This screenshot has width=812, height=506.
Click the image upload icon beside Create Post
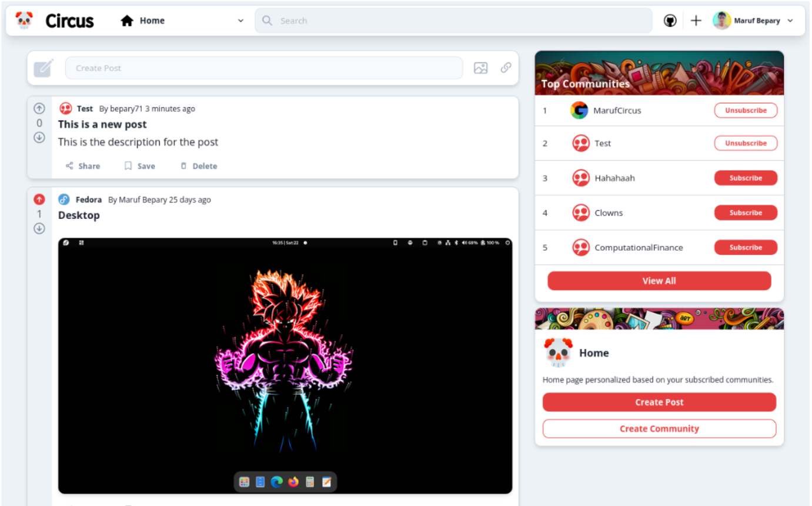(x=480, y=68)
